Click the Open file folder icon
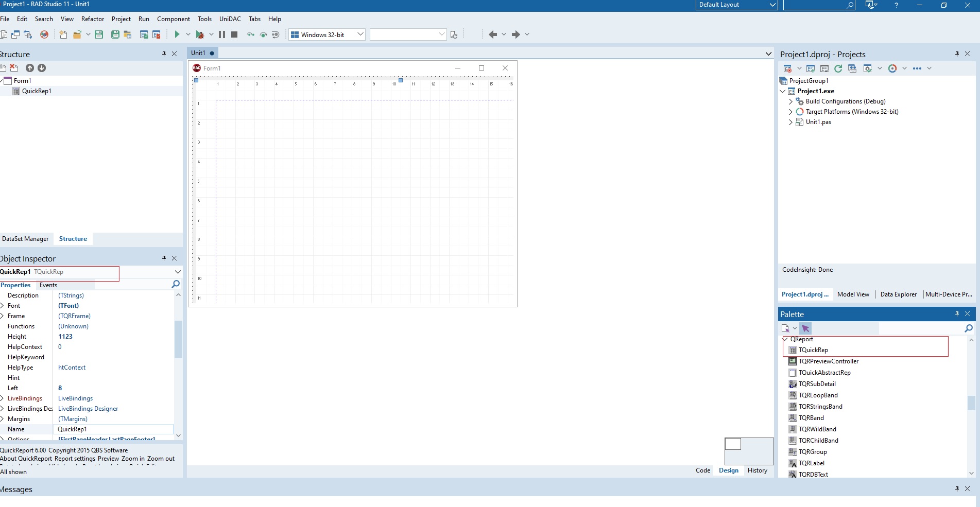This screenshot has height=507, width=980. [77, 34]
